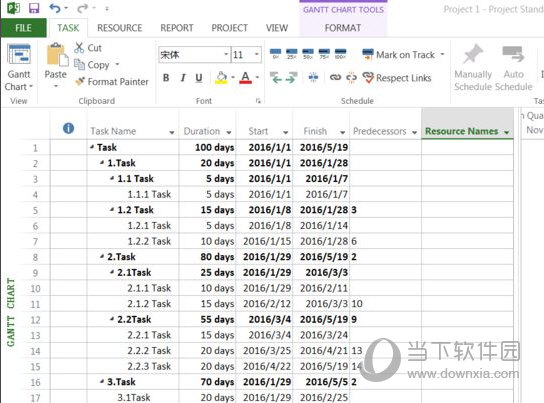Open Duration column filter dropdown
Image resolution: width=544 pixels, height=403 pixels.
click(x=229, y=132)
